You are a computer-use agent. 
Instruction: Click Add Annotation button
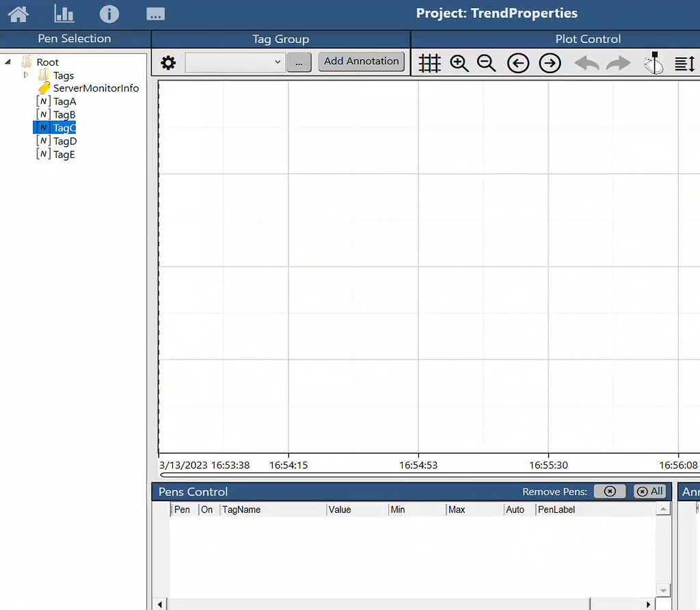(361, 61)
